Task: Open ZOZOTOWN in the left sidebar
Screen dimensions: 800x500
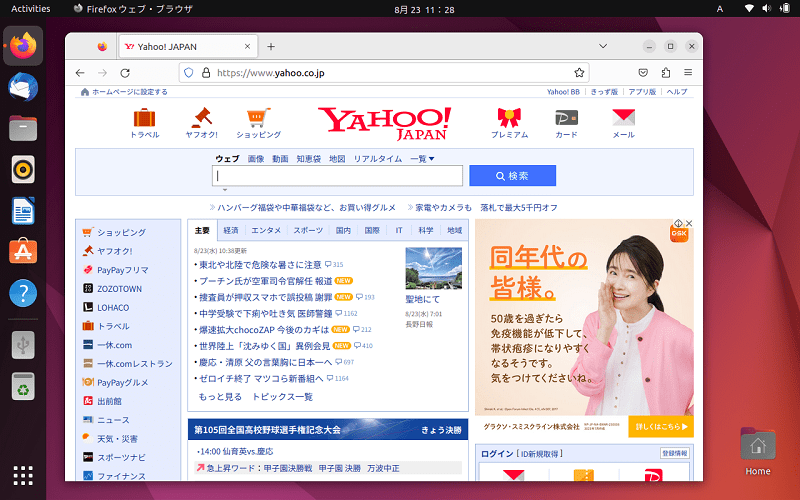Action: 119,289
